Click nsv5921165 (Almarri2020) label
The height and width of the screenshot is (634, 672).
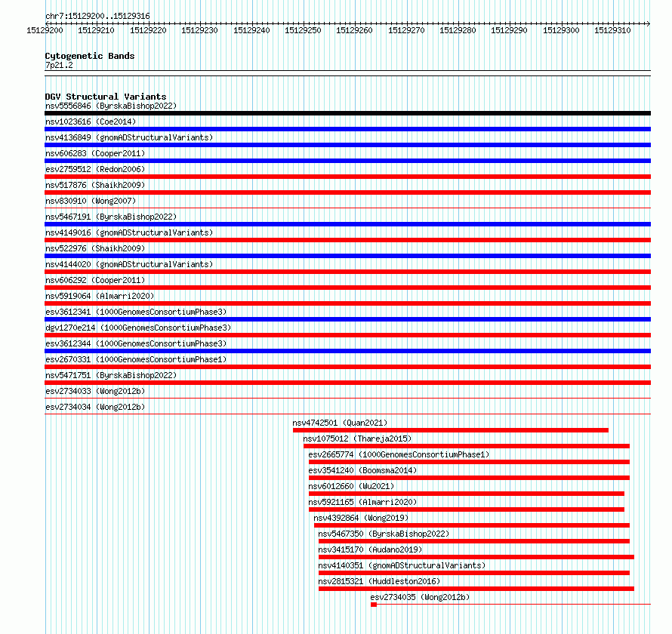click(x=362, y=502)
